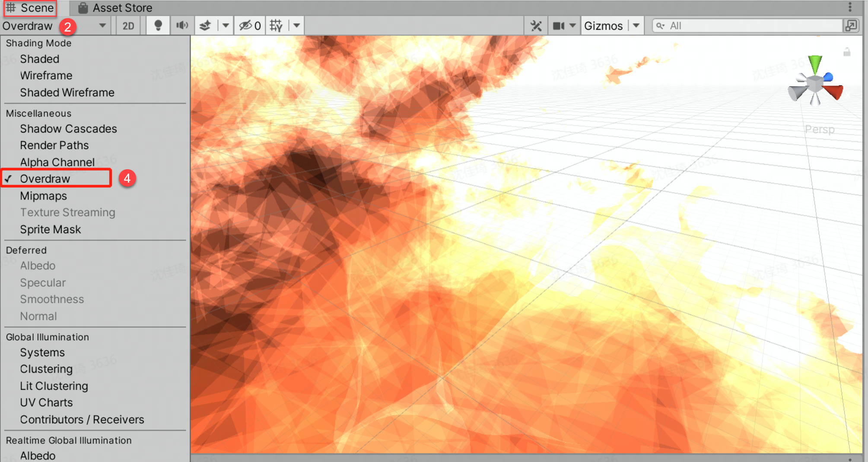
Task: Select UV Charts option
Action: click(x=46, y=402)
